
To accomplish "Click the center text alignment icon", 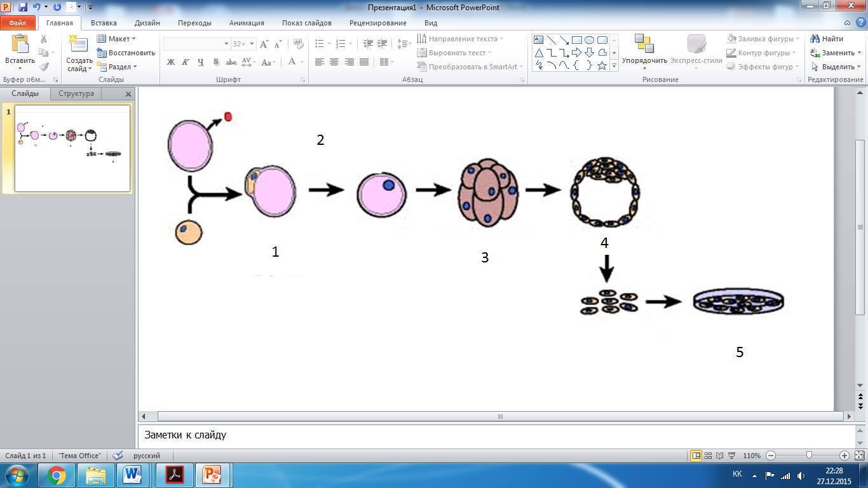I will pyautogui.click(x=334, y=62).
